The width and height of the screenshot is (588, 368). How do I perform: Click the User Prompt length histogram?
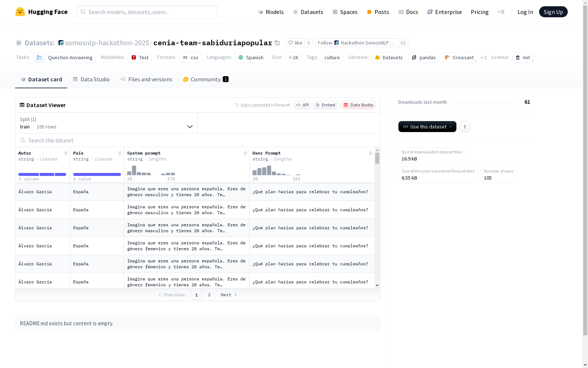tap(276, 170)
